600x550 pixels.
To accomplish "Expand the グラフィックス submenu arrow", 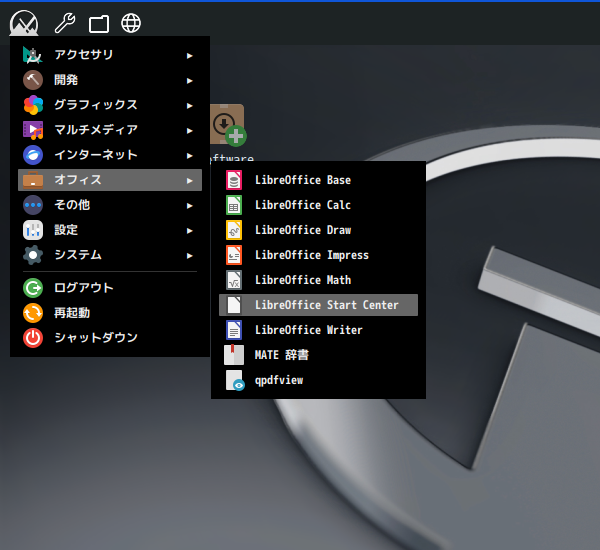I will coord(189,106).
